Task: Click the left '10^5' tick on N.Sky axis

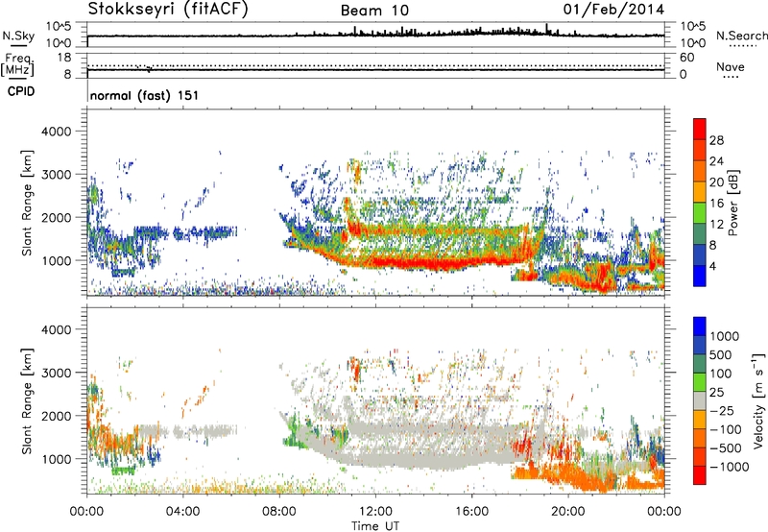Action: point(59,27)
